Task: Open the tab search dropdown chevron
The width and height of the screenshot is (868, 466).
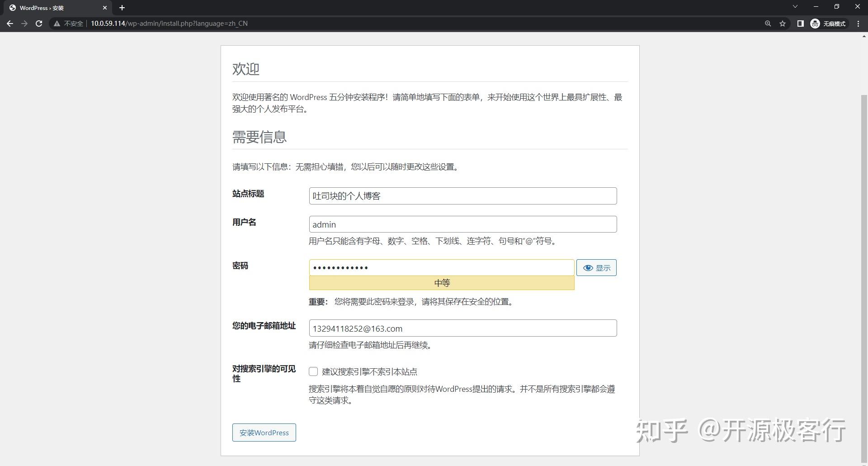Action: (795, 7)
